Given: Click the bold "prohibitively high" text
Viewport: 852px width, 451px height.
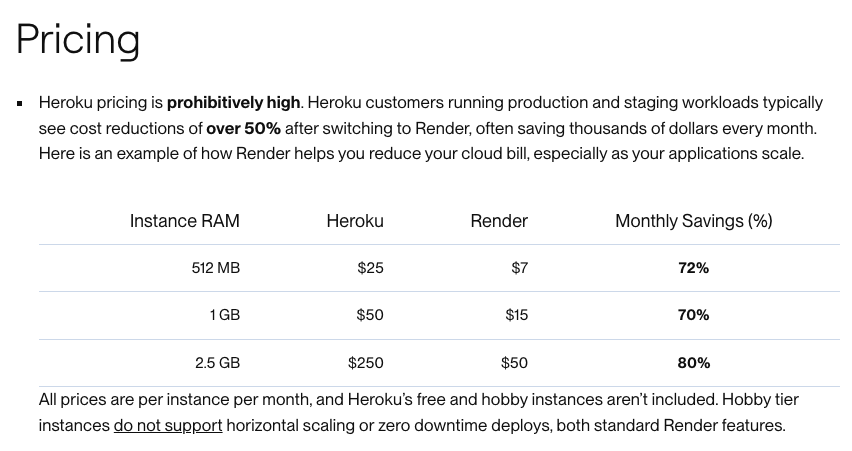Looking at the screenshot, I should [x=234, y=103].
